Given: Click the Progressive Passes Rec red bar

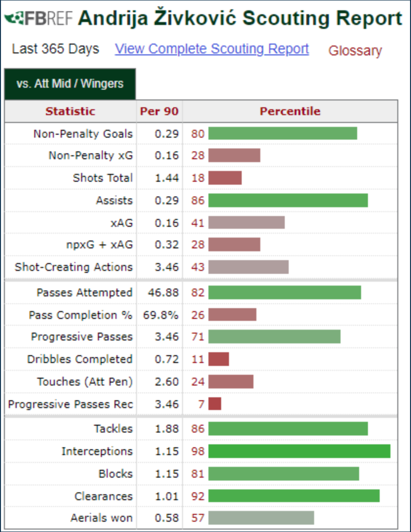Looking at the screenshot, I should (215, 404).
